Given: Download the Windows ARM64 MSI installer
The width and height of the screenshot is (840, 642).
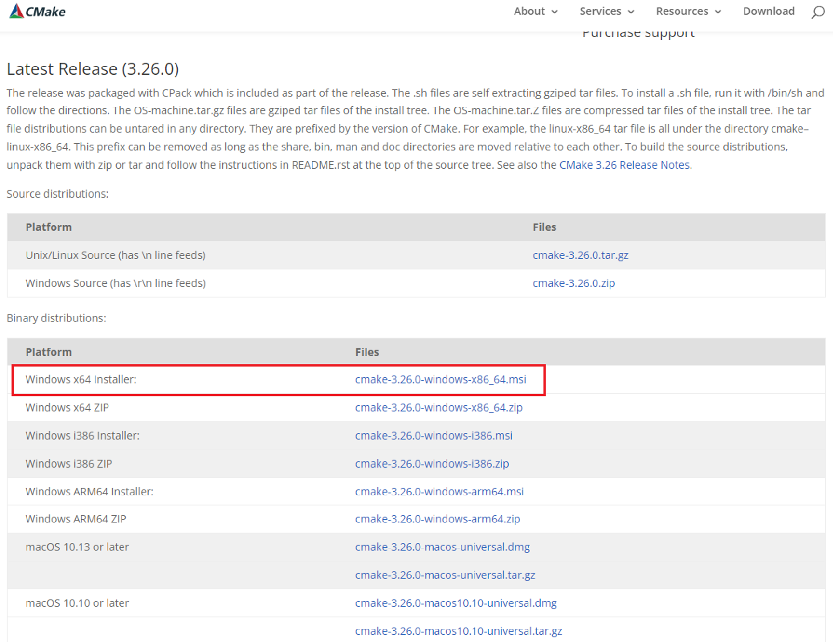Looking at the screenshot, I should tap(439, 491).
